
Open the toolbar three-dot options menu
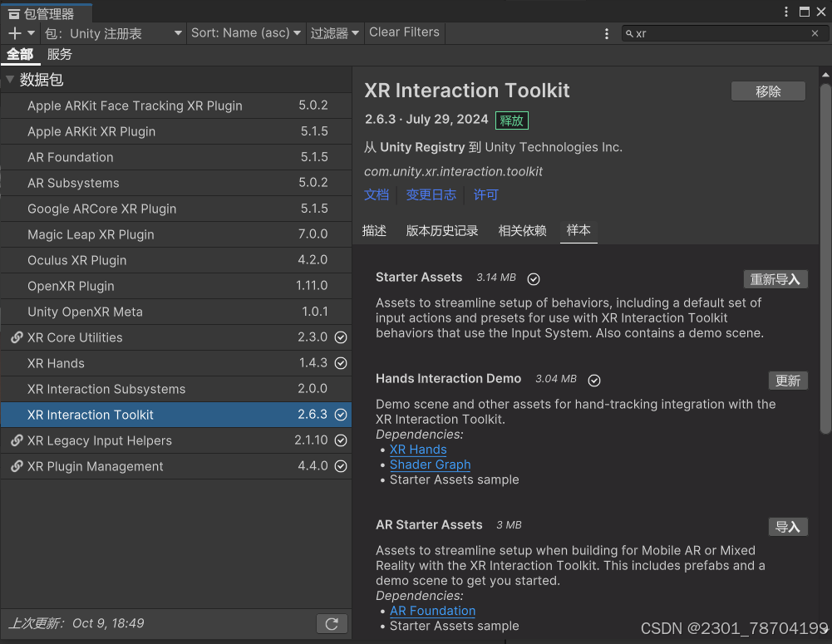click(607, 33)
